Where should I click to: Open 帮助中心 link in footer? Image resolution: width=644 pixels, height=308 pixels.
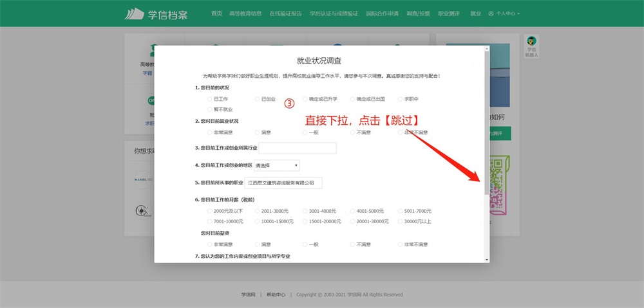[276, 294]
